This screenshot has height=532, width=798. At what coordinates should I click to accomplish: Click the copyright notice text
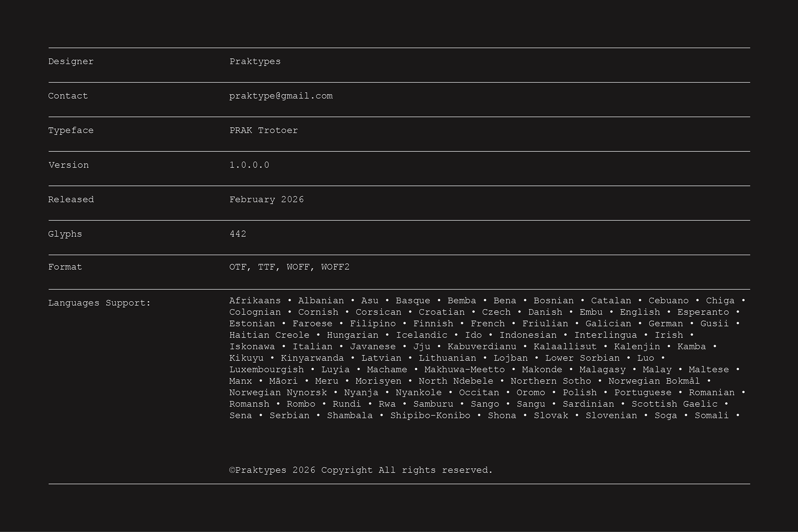pyautogui.click(x=361, y=470)
